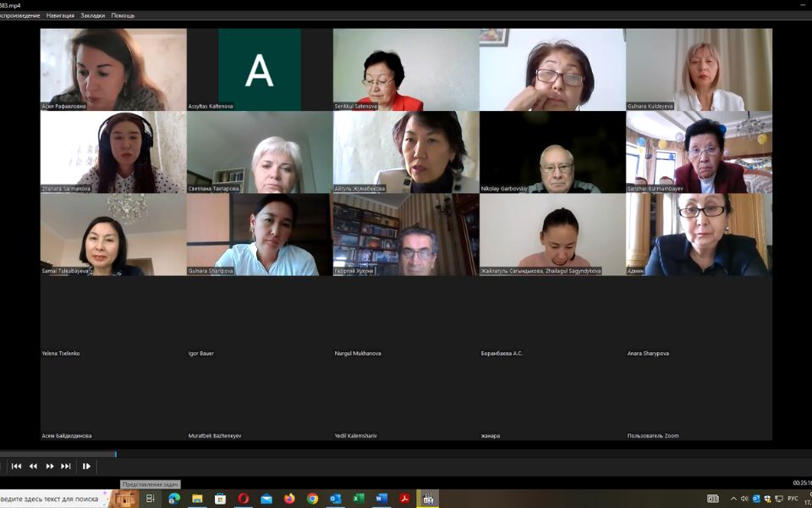812x508 pixels.
Task: Open the Закладки menu
Action: (x=93, y=15)
